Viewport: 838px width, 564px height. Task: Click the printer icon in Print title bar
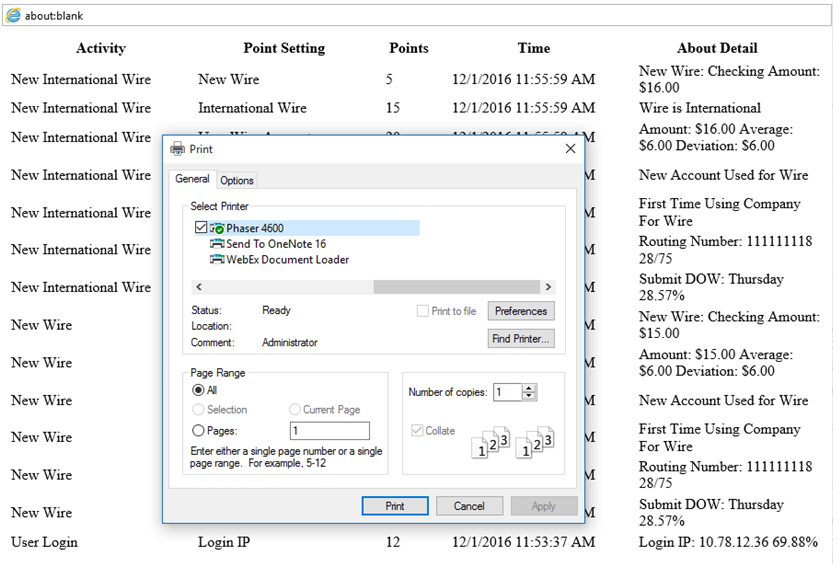click(177, 149)
